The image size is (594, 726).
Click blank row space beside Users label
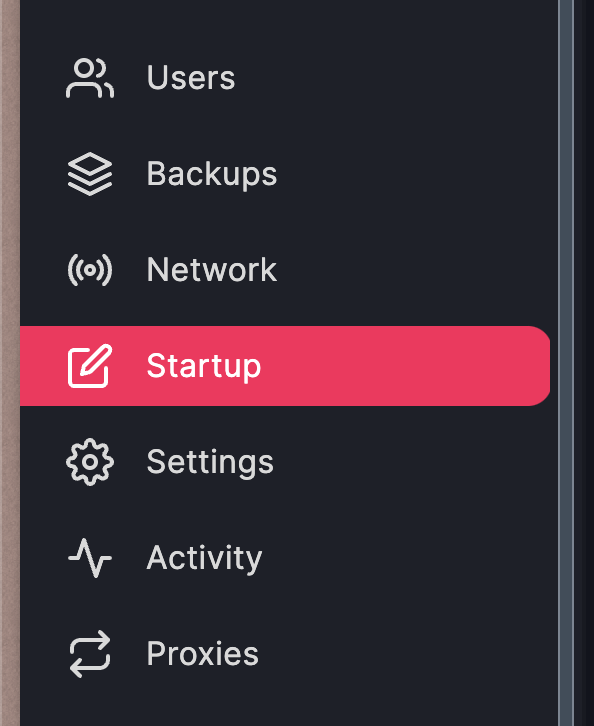tap(394, 78)
